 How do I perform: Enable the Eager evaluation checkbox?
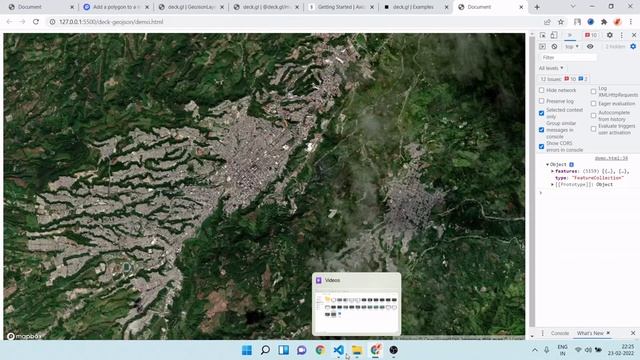click(593, 104)
